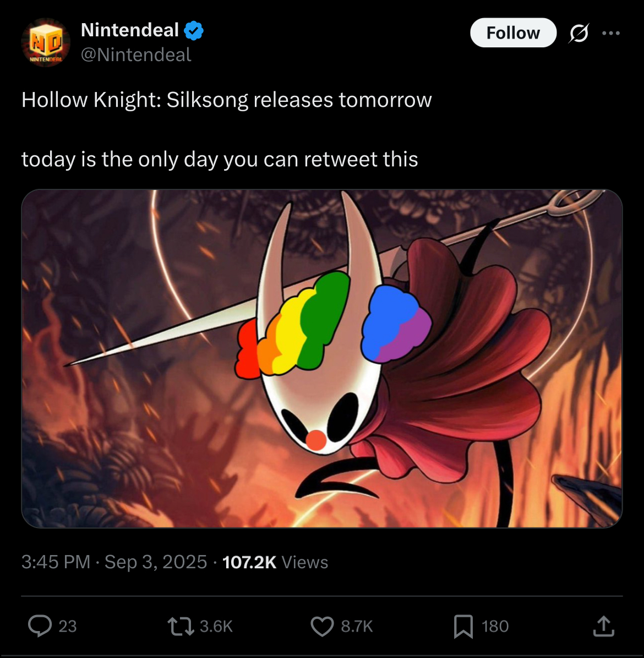The image size is (644, 658).
Task: Click the 107.2K Views count
Action: click(x=275, y=562)
